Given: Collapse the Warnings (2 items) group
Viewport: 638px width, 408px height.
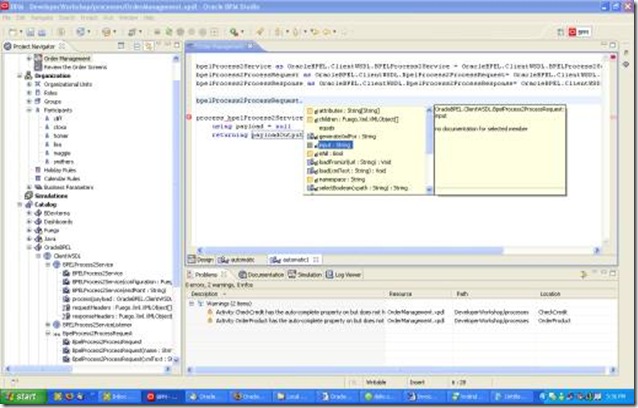Looking at the screenshot, I should point(192,303).
